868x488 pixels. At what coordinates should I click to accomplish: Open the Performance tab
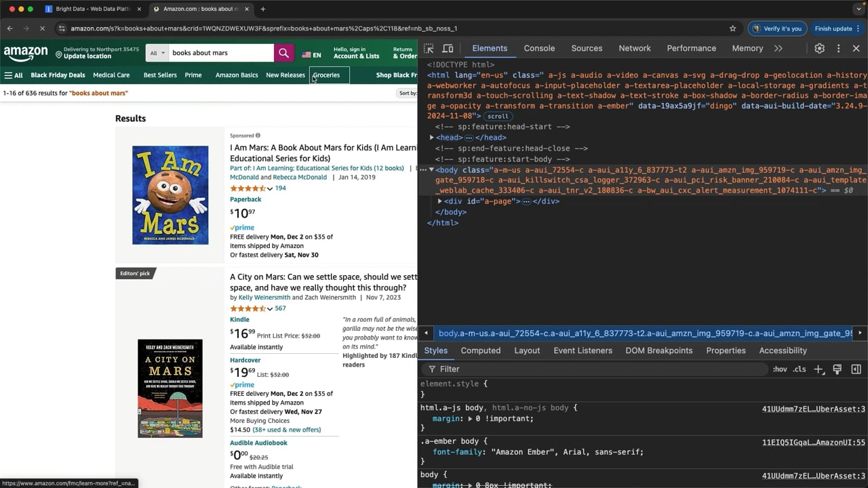coord(691,49)
